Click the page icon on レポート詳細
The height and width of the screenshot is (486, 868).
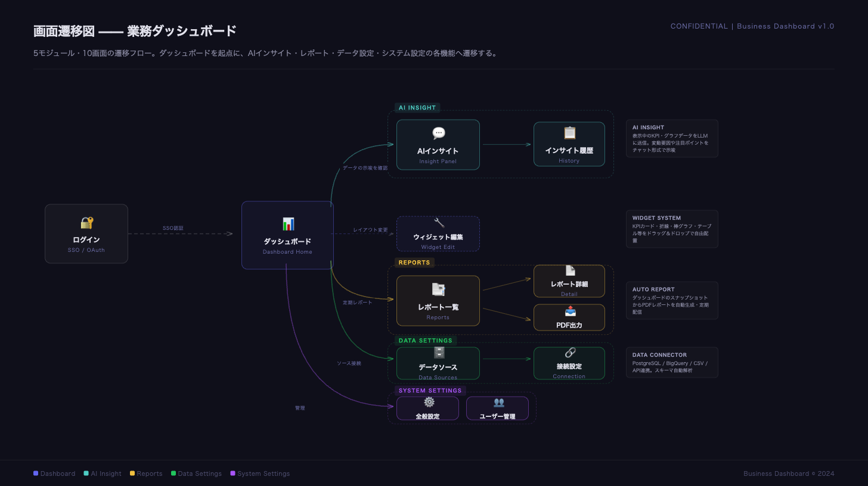coord(570,271)
